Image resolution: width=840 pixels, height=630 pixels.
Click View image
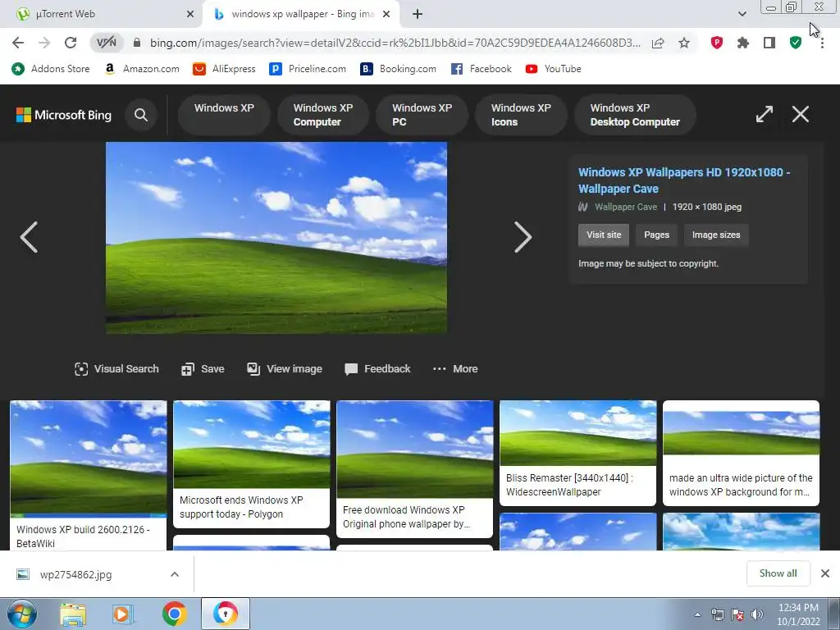pyautogui.click(x=284, y=369)
